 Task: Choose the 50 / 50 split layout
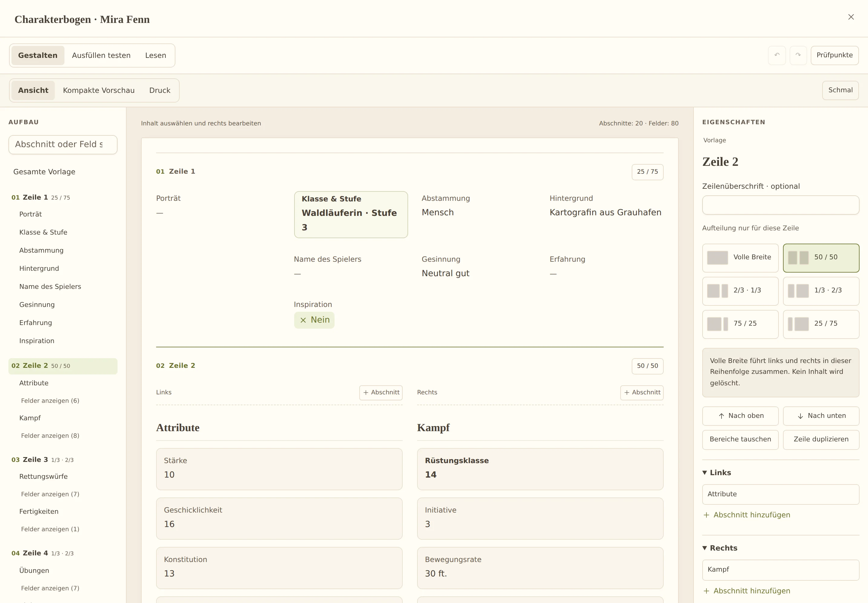point(821,258)
